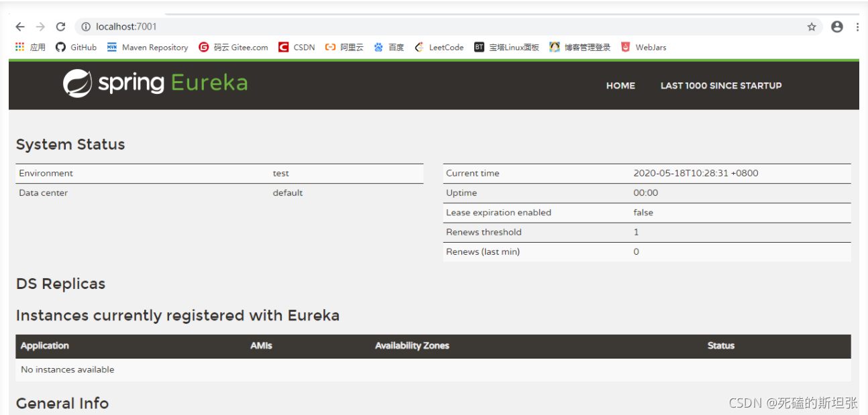Select the environment value 'test'
The image size is (868, 415).
280,173
